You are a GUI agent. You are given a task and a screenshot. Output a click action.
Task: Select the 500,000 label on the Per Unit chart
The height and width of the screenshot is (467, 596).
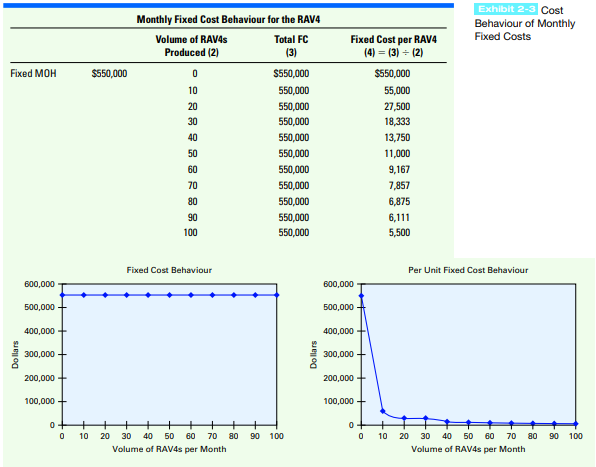tap(339, 307)
